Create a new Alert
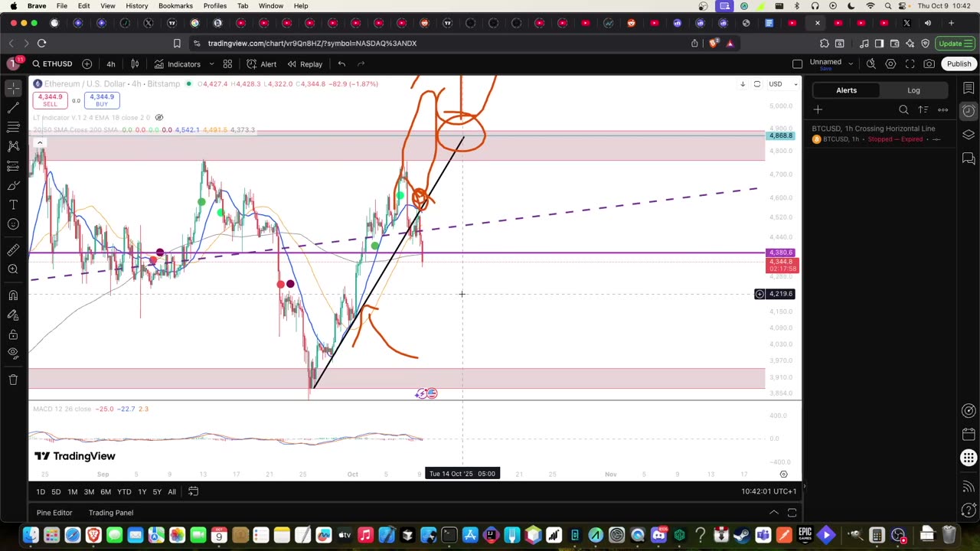 261,64
